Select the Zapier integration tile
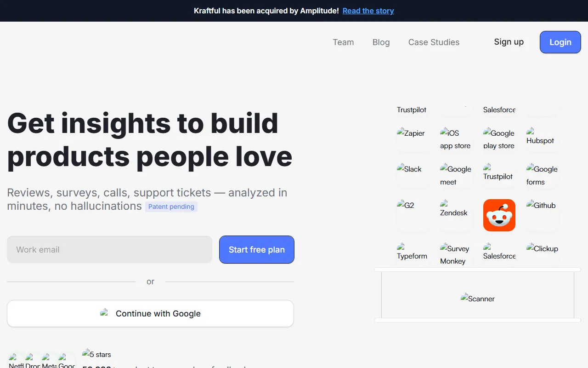 pyautogui.click(x=412, y=139)
